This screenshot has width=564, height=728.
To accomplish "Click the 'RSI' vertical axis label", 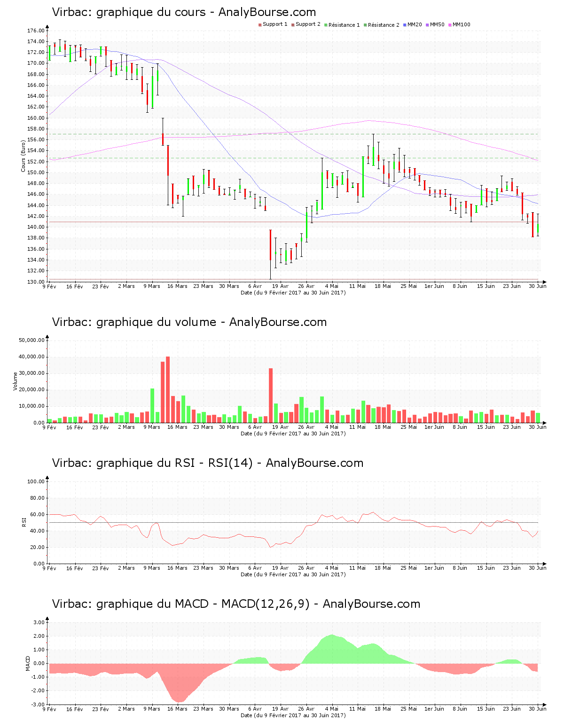I will tap(23, 522).
